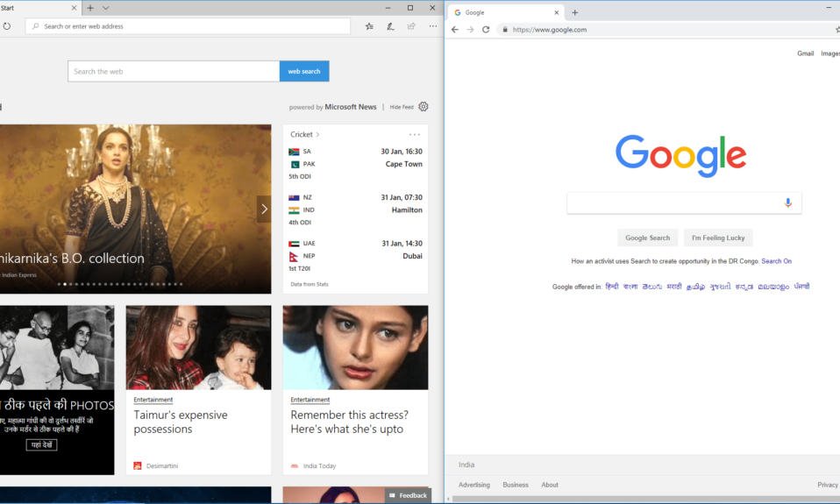
Task: Open news feed settings gear
Action: tap(424, 107)
